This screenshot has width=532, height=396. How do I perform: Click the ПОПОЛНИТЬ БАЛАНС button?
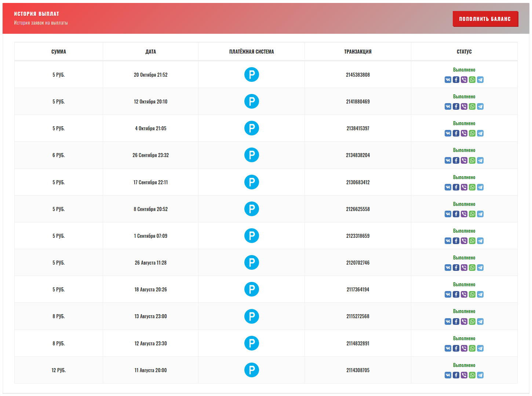pos(485,19)
